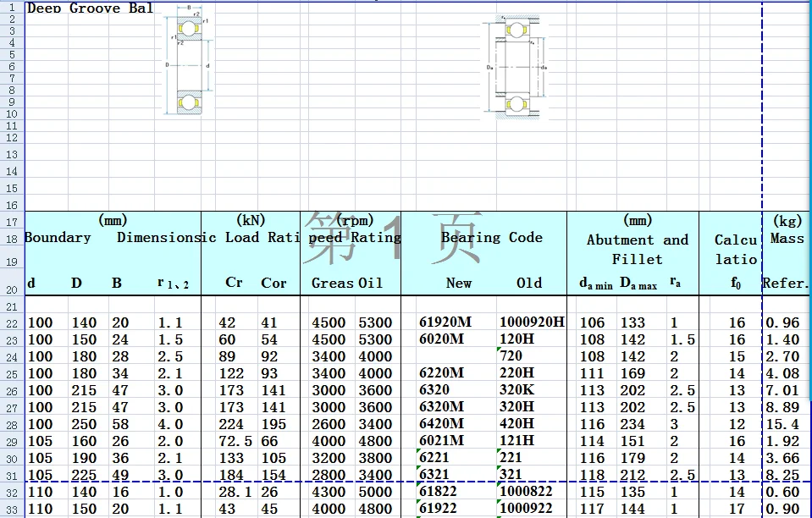This screenshot has height=518, width=812.
Task: Click row header 32
Action: tap(12, 493)
